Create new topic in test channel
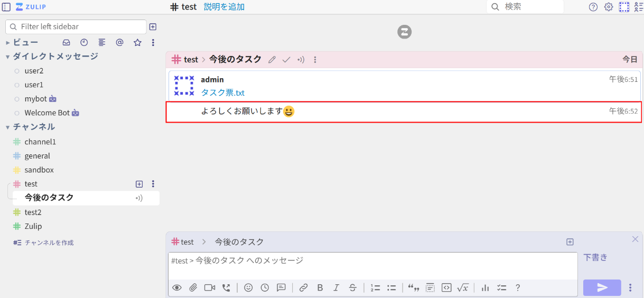 [139, 184]
